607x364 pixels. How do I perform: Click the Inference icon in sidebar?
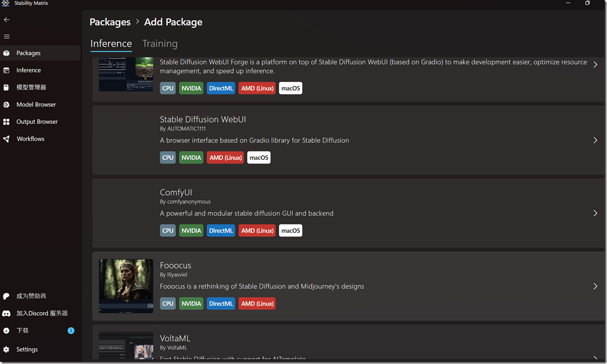[x=6, y=70]
